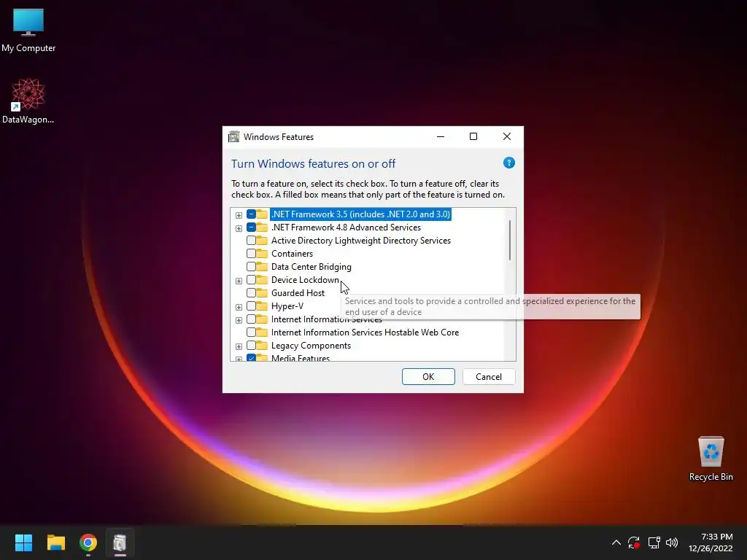Expand the Hyper-V tree node

(239, 307)
